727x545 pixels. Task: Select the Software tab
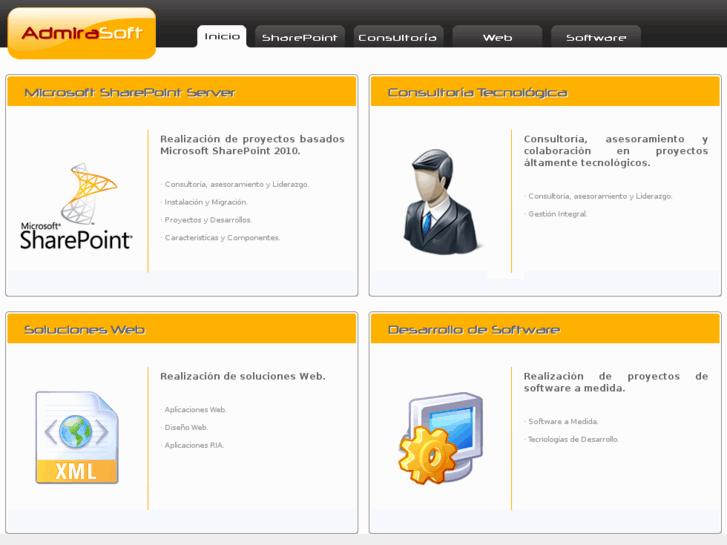pos(596,37)
